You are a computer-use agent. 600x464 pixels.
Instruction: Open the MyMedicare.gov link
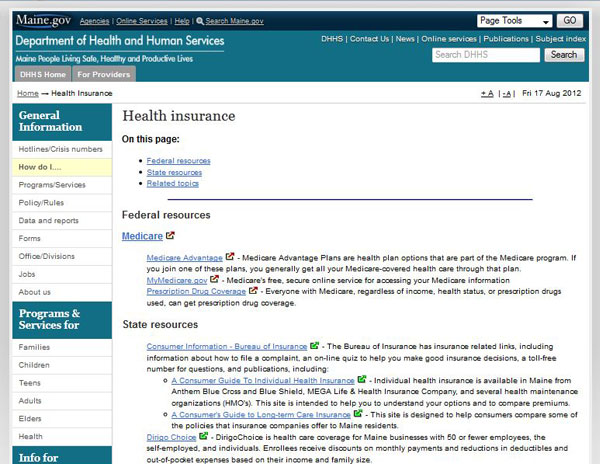(177, 280)
